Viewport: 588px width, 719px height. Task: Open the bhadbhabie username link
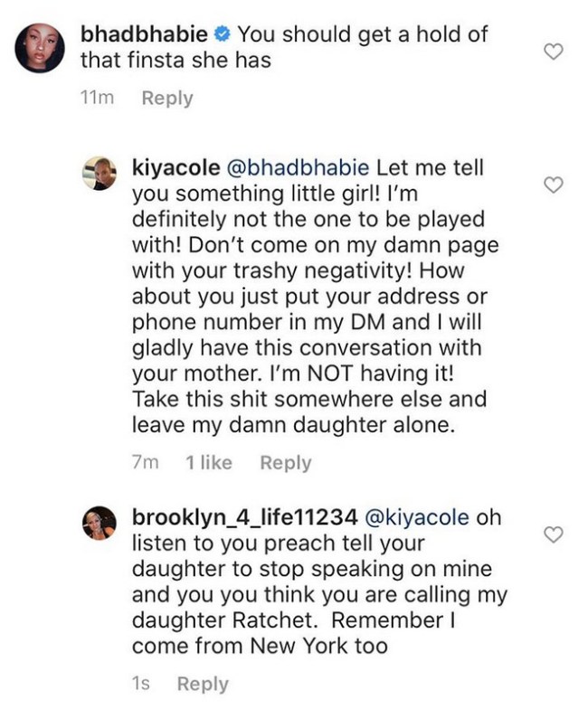coord(146,35)
